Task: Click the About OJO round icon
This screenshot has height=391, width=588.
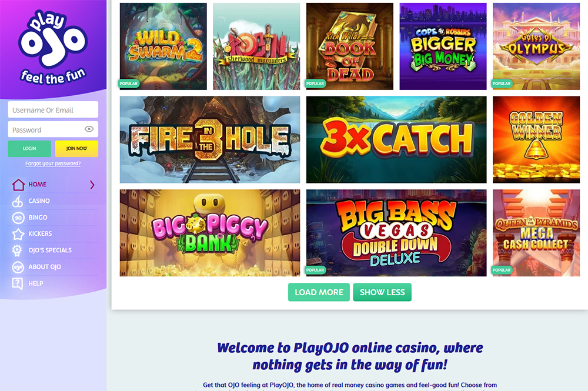Action: 18,267
